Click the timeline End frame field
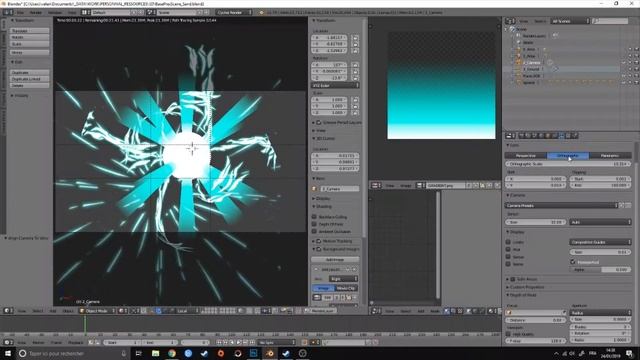This screenshot has height=360, width=640. (x=160, y=342)
